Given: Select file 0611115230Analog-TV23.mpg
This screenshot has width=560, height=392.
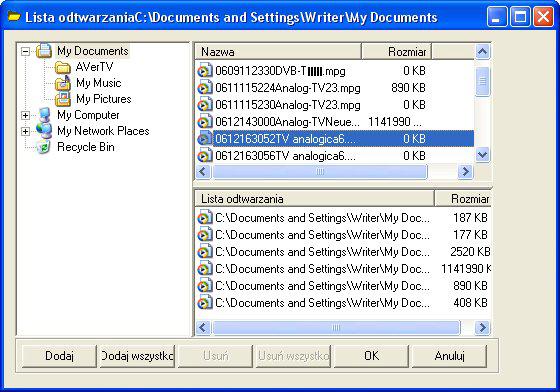Looking at the screenshot, I should (x=288, y=105).
